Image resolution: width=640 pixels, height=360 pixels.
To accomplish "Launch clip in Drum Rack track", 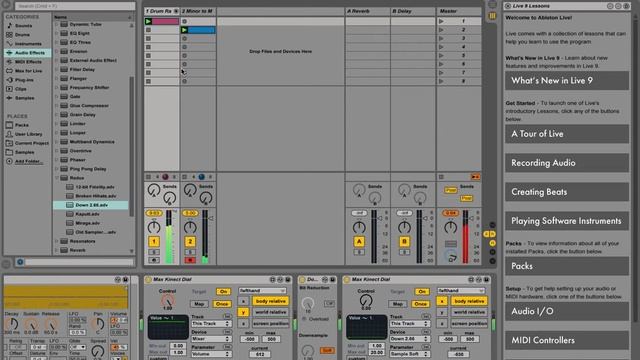I will 149,21.
